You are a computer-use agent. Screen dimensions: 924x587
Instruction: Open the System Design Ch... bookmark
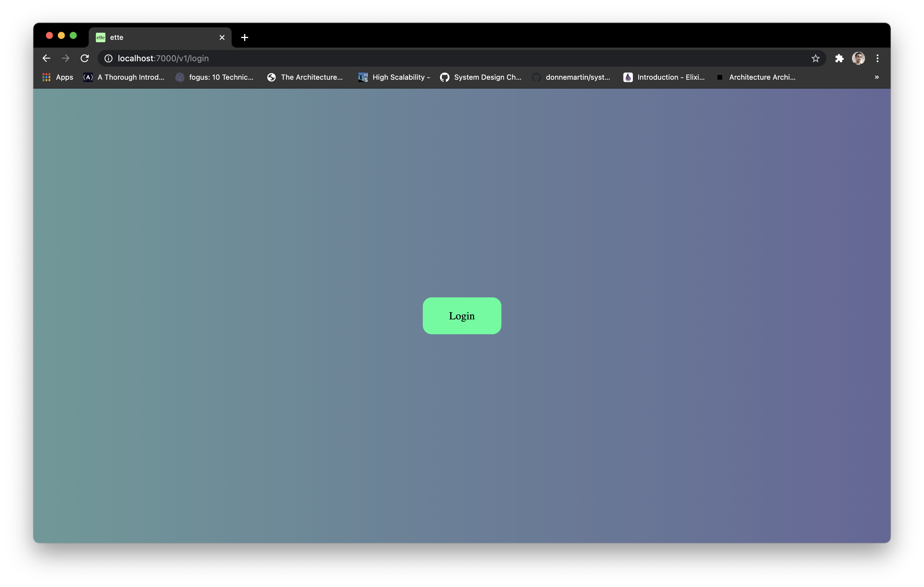[x=481, y=77]
